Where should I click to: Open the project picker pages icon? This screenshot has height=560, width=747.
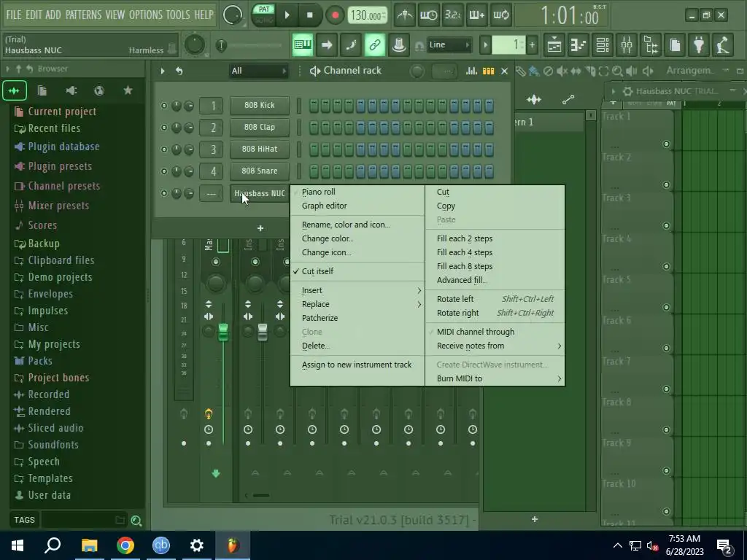coord(675,45)
